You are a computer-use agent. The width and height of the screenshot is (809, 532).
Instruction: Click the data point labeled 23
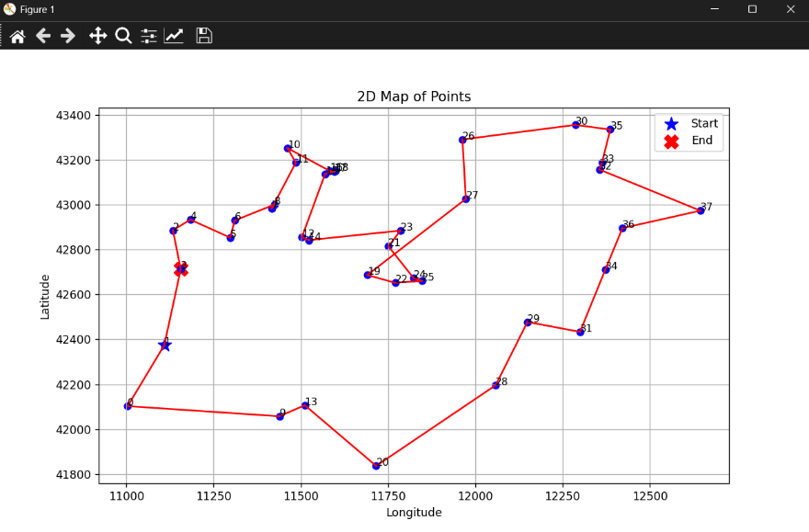point(401,231)
